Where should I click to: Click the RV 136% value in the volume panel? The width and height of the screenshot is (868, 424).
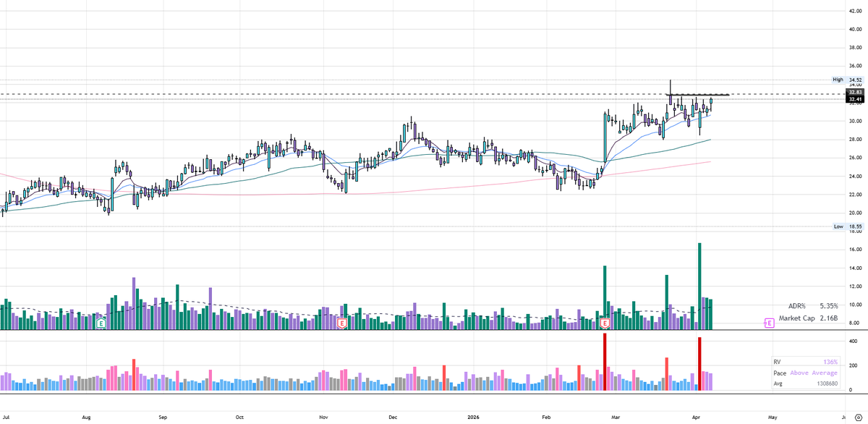(830, 361)
